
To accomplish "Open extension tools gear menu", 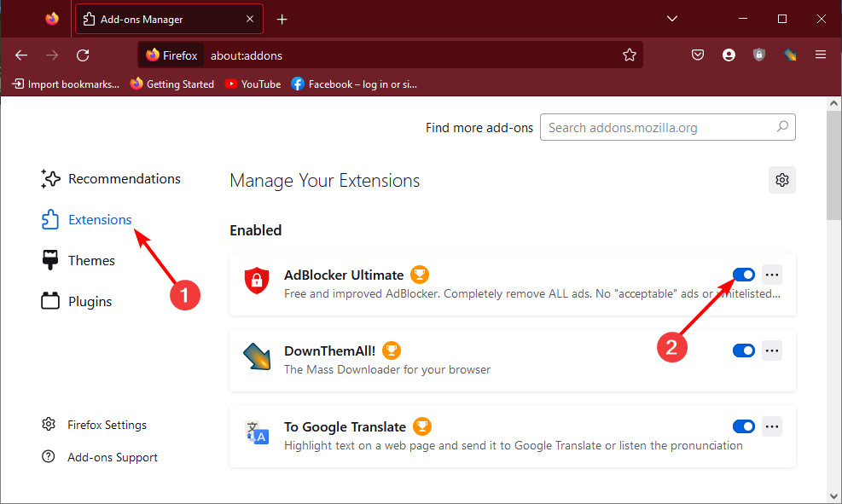I will (x=781, y=180).
